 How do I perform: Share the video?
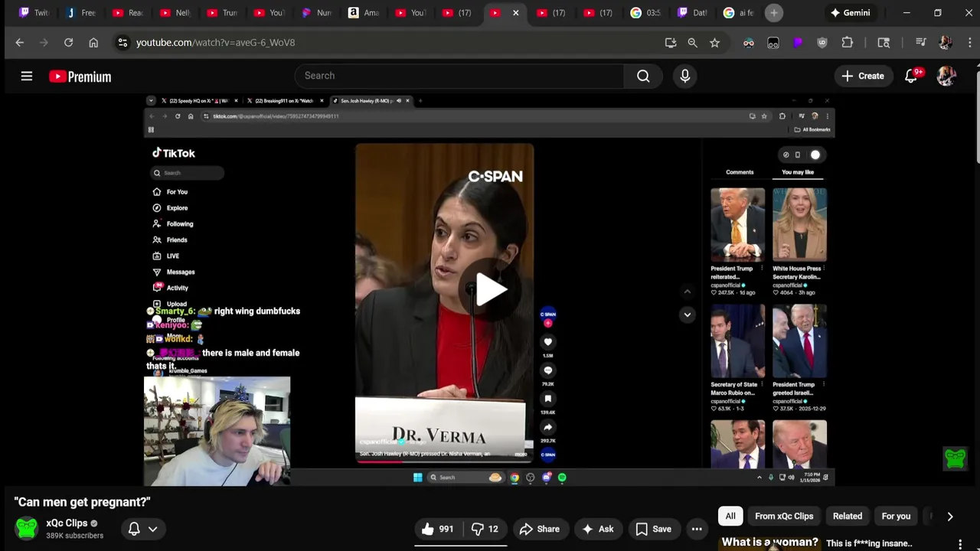539,529
